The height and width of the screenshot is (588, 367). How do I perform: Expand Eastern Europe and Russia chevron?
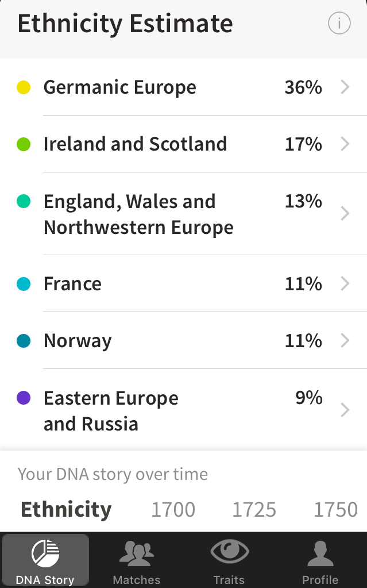(345, 410)
